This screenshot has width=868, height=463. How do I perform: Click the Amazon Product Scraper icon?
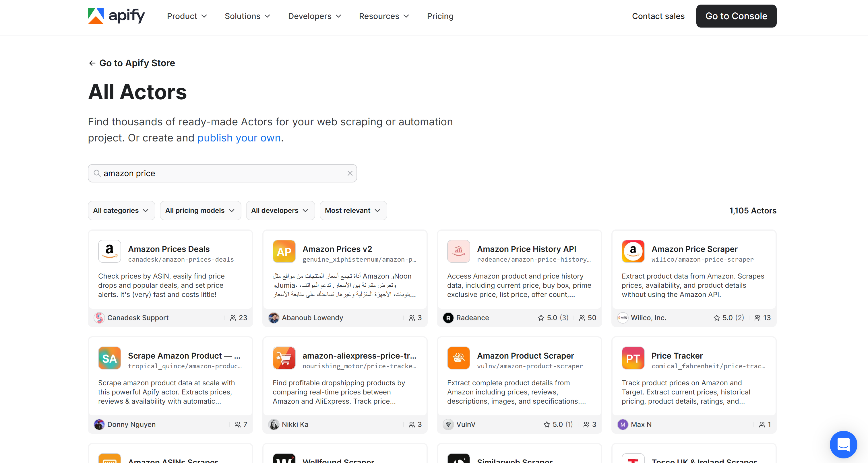click(x=458, y=358)
